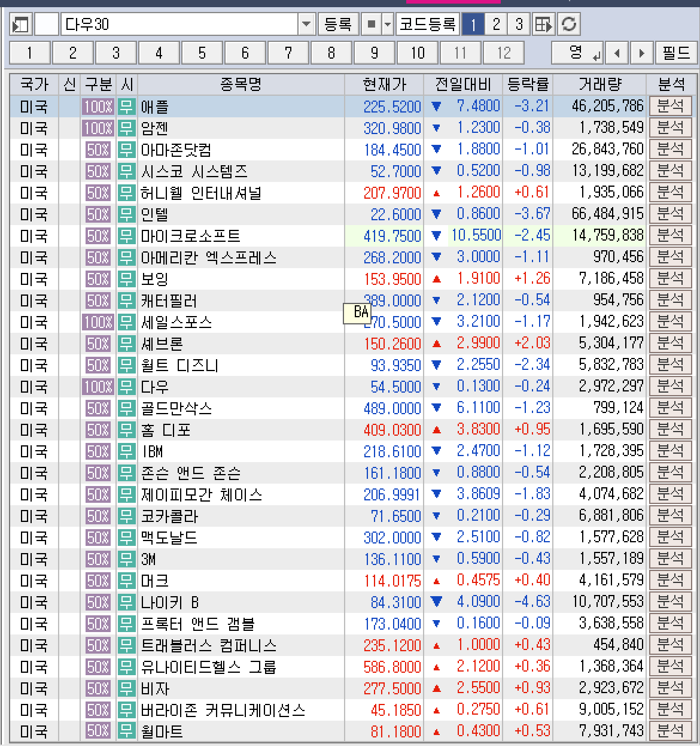
Task: Click the down arrow indicator for 나이키 B
Action: pyautogui.click(x=436, y=602)
